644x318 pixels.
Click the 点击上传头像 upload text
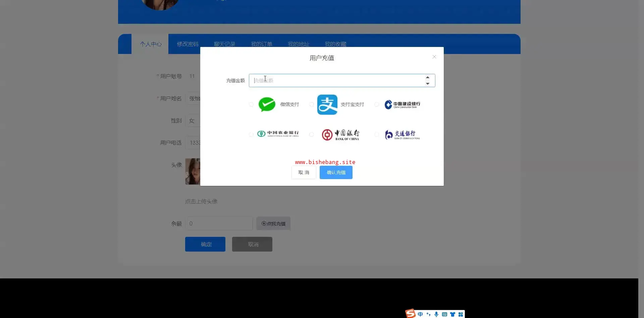(201, 201)
